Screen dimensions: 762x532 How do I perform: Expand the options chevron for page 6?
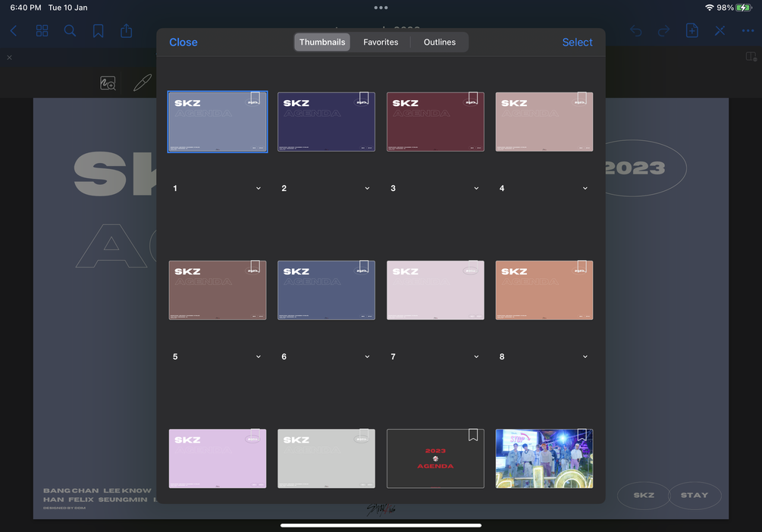[x=368, y=357]
